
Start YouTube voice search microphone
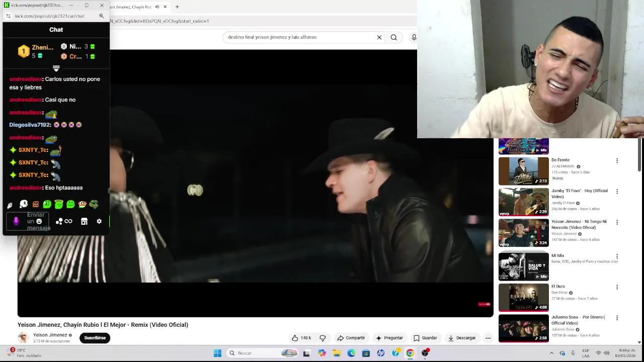tap(414, 37)
